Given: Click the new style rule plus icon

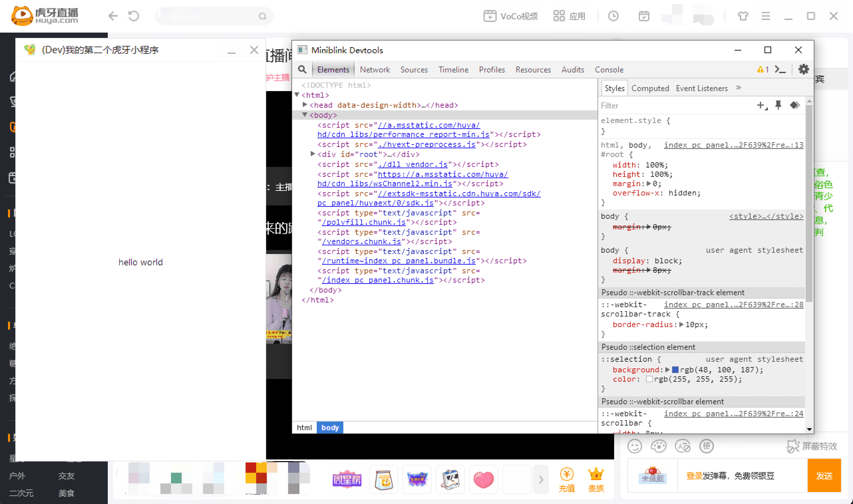Looking at the screenshot, I should point(761,105).
